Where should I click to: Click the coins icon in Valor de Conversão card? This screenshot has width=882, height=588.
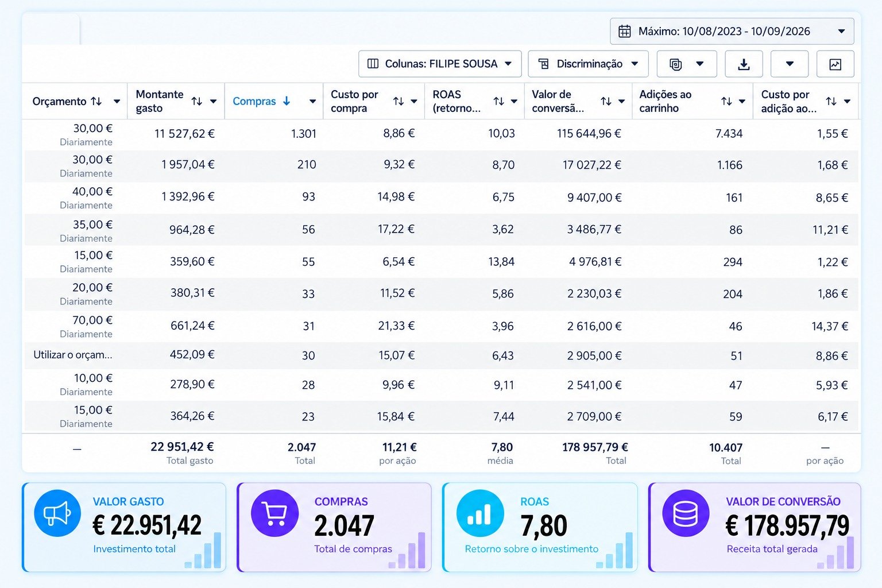pyautogui.click(x=686, y=513)
